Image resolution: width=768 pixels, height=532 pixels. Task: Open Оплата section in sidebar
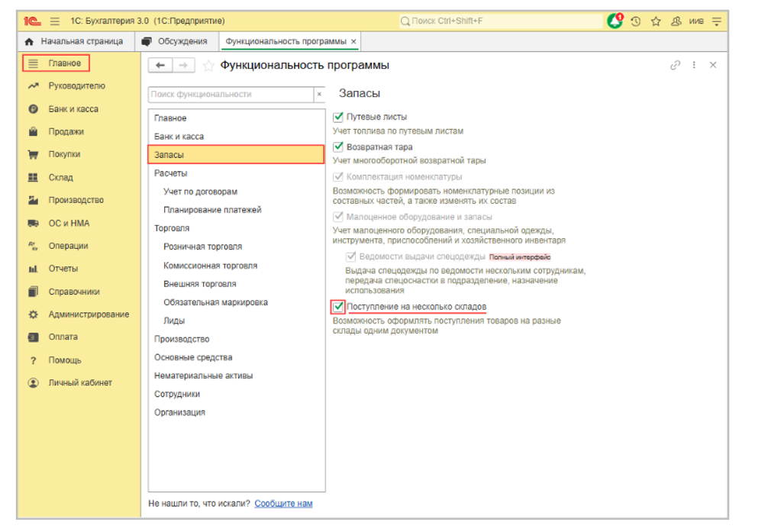point(63,337)
